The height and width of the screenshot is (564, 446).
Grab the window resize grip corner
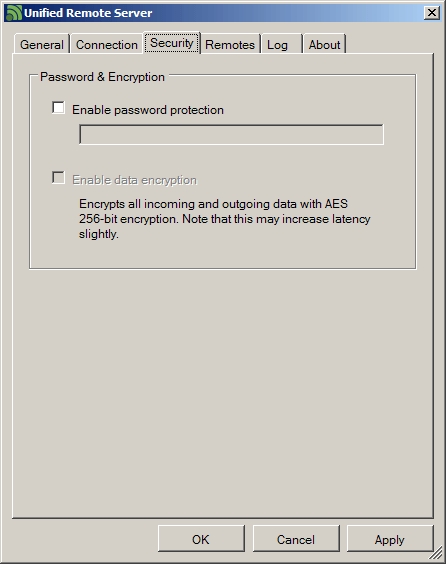[438, 554]
